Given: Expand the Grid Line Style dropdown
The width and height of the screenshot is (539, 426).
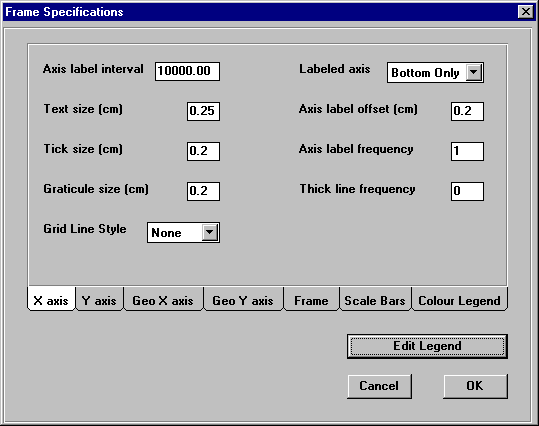Looking at the screenshot, I should pyautogui.click(x=209, y=233).
